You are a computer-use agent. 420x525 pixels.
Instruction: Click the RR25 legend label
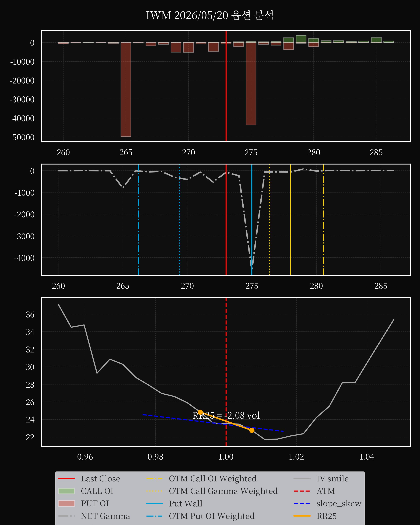[327, 516]
